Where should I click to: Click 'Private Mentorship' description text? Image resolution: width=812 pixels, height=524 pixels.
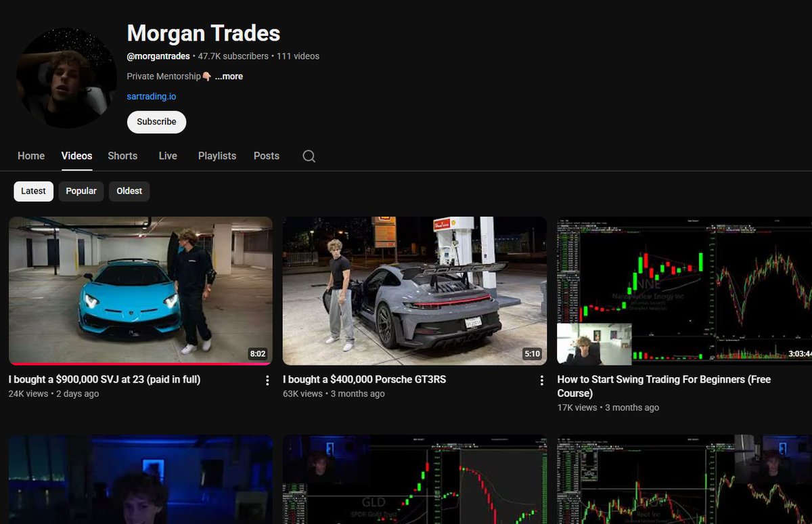pos(164,77)
